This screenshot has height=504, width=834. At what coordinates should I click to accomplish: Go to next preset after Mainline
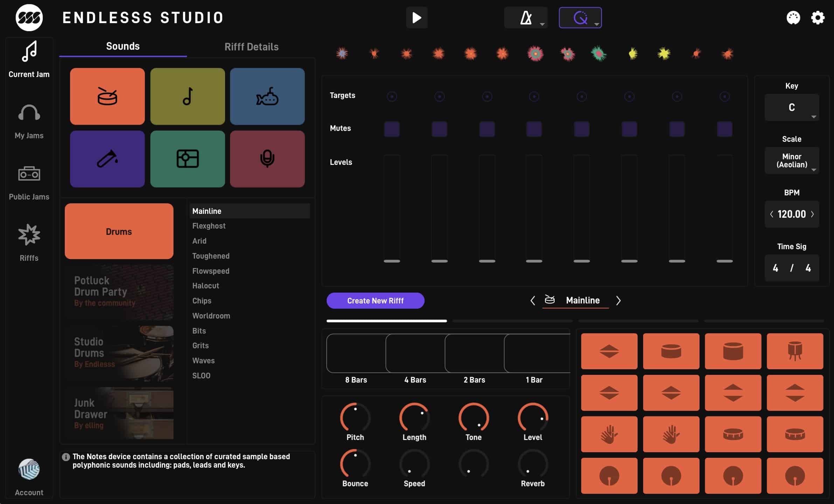point(618,301)
